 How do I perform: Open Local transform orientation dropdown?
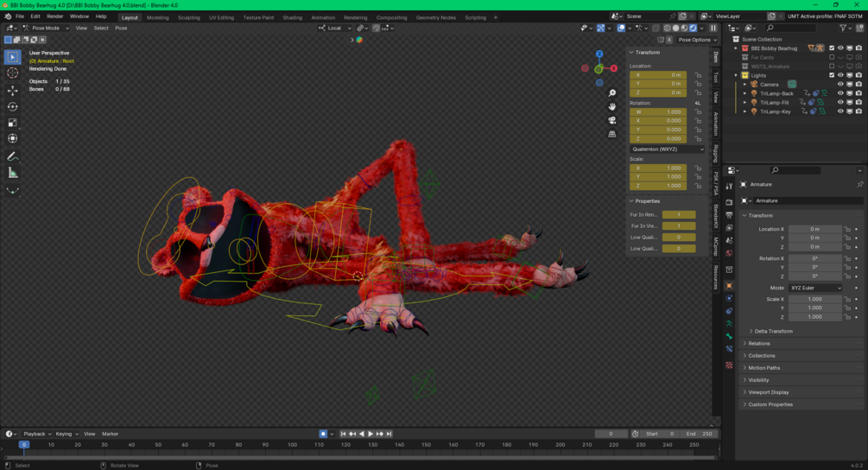pyautogui.click(x=335, y=28)
